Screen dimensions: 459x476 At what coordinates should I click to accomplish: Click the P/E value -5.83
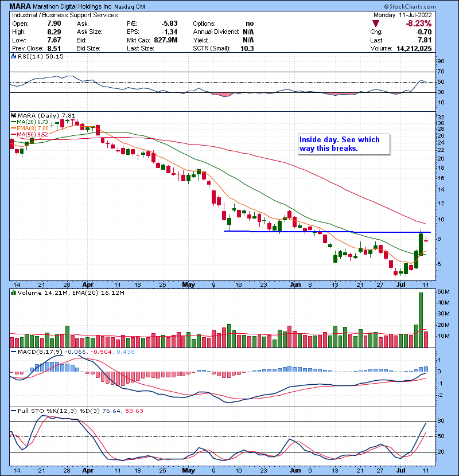pos(169,24)
